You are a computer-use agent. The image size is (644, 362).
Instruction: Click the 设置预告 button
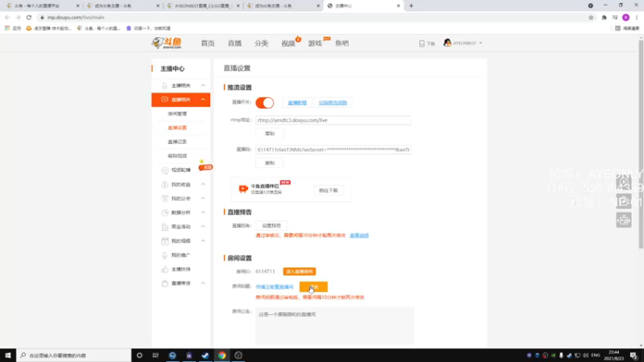271,225
